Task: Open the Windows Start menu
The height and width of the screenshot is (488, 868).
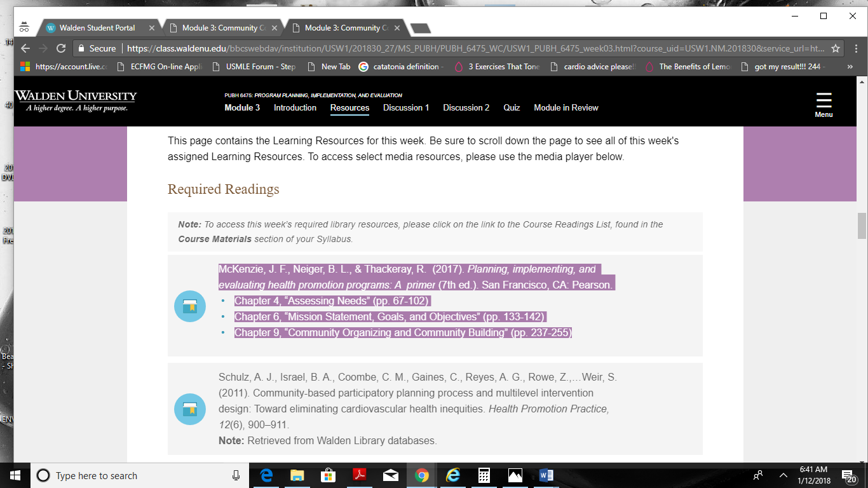Action: 15,475
